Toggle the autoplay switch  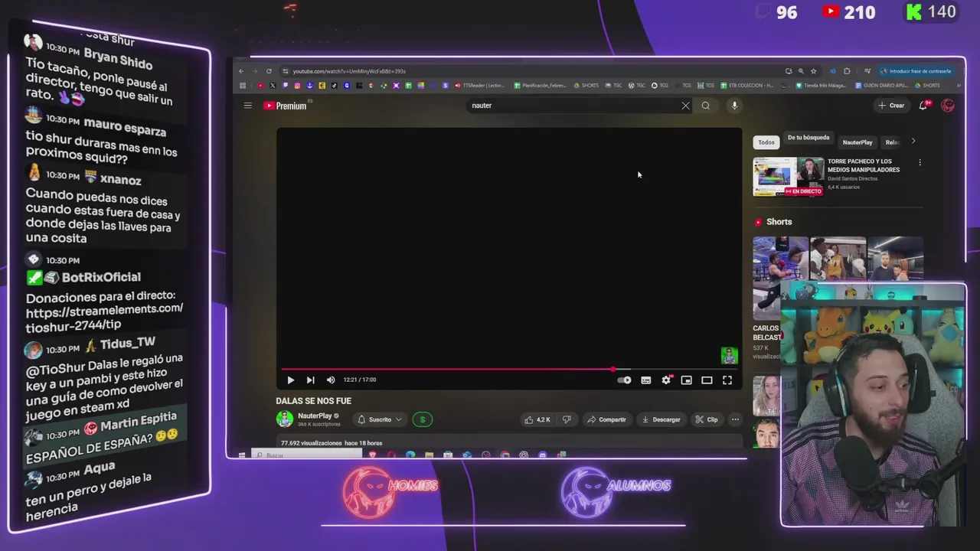click(625, 380)
